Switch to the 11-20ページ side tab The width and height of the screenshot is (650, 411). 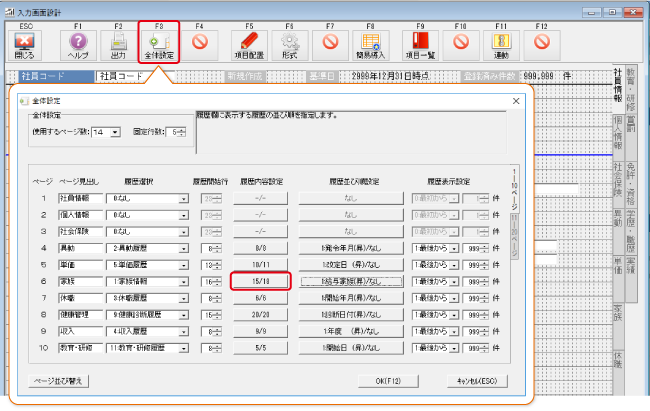(x=515, y=237)
